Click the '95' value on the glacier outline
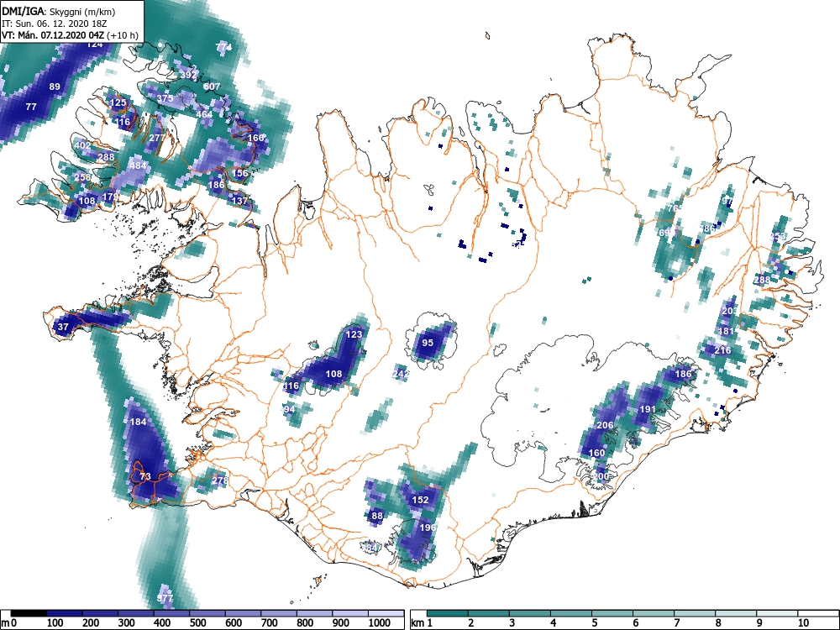 [428, 343]
